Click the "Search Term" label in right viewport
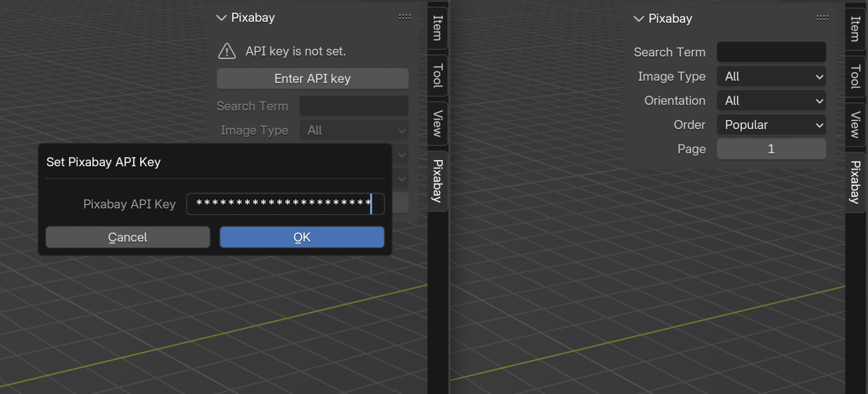 669,52
